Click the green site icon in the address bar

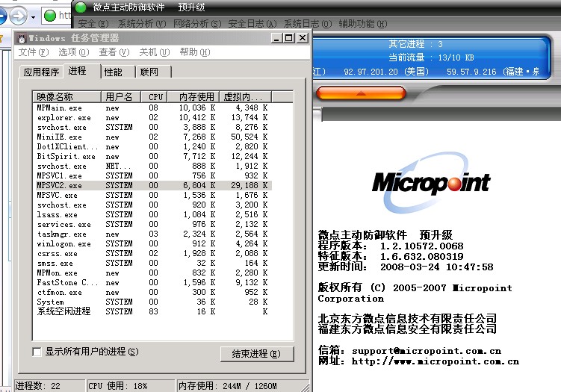(50, 16)
